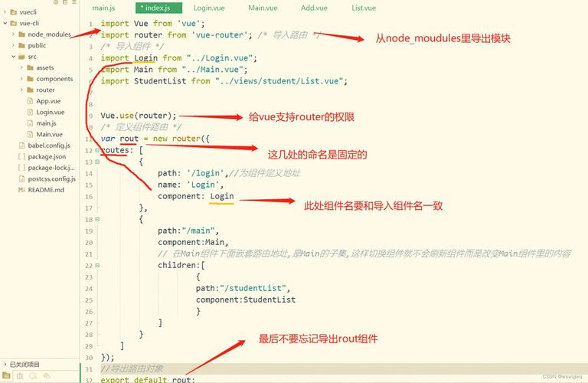Switch to the Login.vue editor tab
The height and width of the screenshot is (383, 588).
point(209,8)
